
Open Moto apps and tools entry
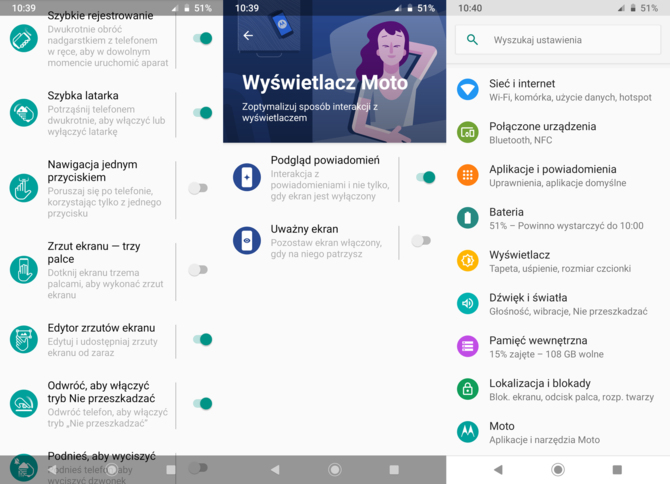(558, 432)
